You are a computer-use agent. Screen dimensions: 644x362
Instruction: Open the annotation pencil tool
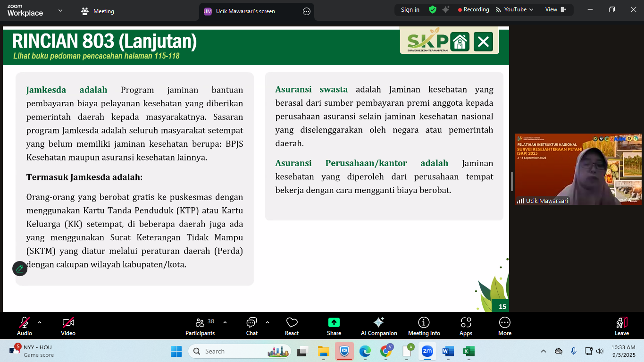pos(20,269)
